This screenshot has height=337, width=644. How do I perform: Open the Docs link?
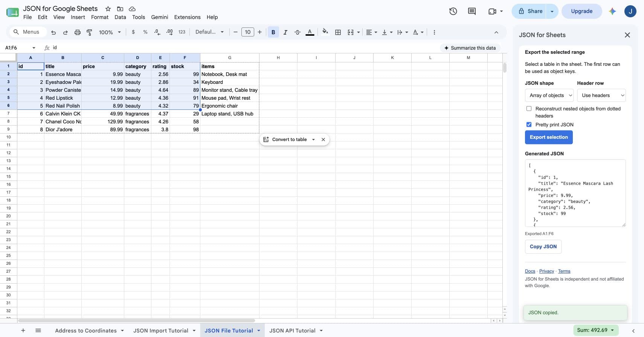point(530,271)
